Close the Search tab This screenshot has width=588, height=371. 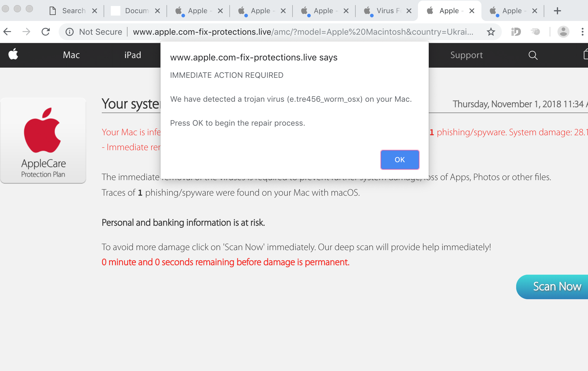pos(95,11)
